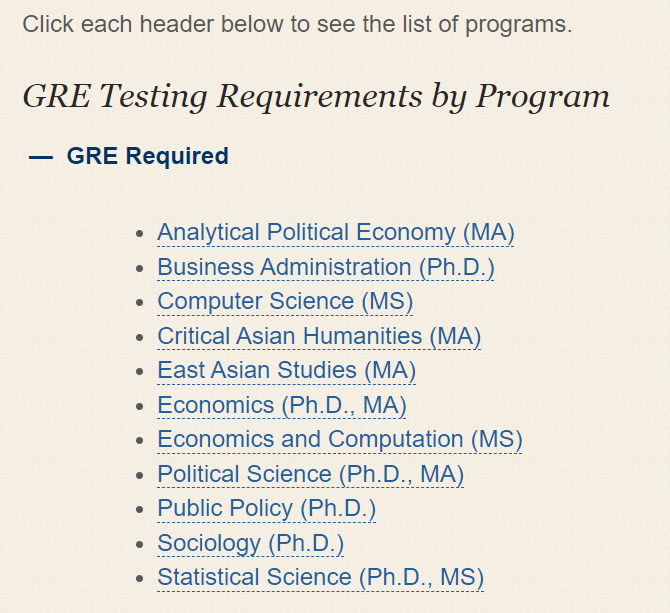The height and width of the screenshot is (613, 670).
Task: Visit Public Policy (Ph.D.) program link
Action: tap(266, 509)
